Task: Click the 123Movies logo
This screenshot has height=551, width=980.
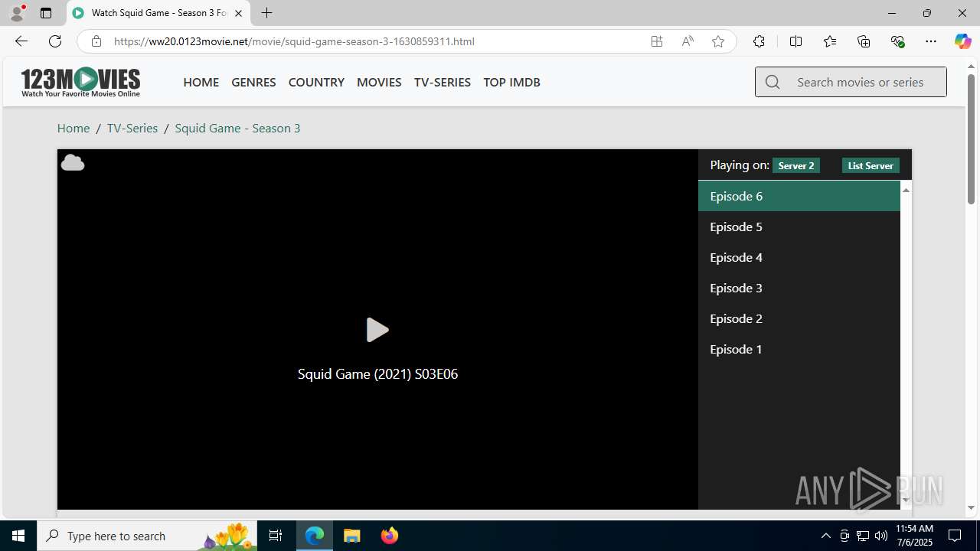Action: pos(80,82)
